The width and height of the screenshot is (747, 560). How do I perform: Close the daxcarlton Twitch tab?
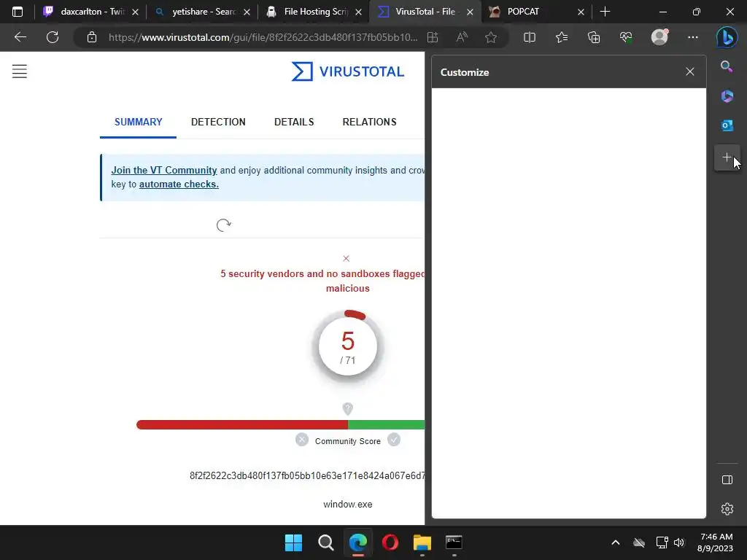[x=135, y=12]
